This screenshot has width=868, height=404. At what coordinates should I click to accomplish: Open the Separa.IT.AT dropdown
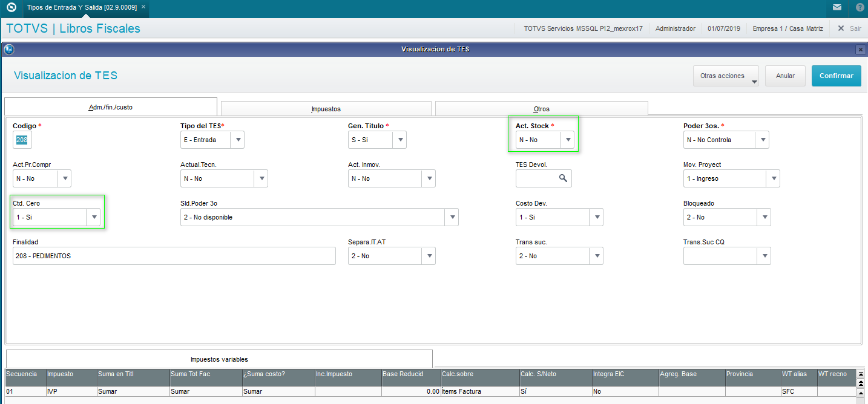click(429, 256)
